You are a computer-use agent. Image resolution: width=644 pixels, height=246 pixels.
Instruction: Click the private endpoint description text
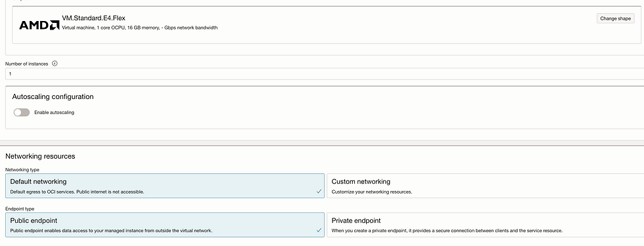pyautogui.click(x=447, y=231)
